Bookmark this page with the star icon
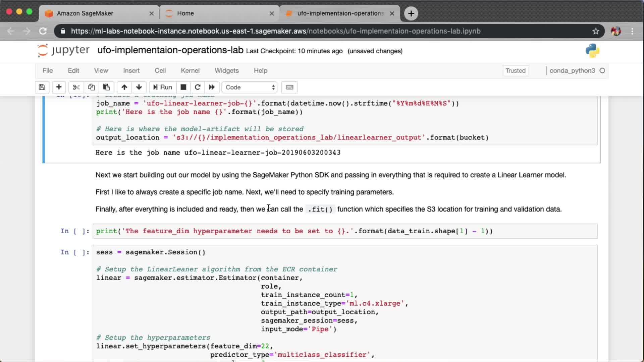Image resolution: width=644 pixels, height=362 pixels. coord(595,31)
